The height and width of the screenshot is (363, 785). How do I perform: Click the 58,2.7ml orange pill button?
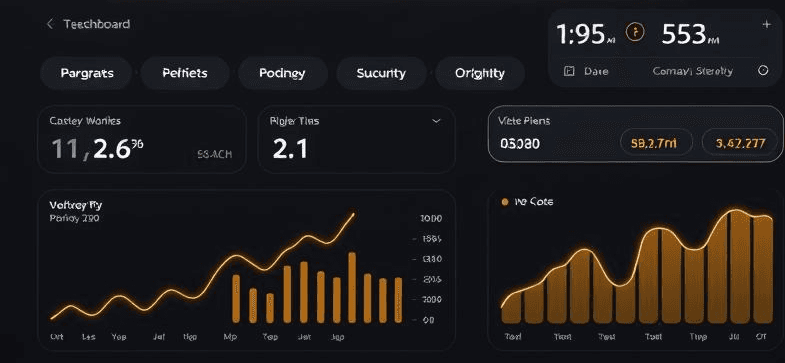[656, 144]
